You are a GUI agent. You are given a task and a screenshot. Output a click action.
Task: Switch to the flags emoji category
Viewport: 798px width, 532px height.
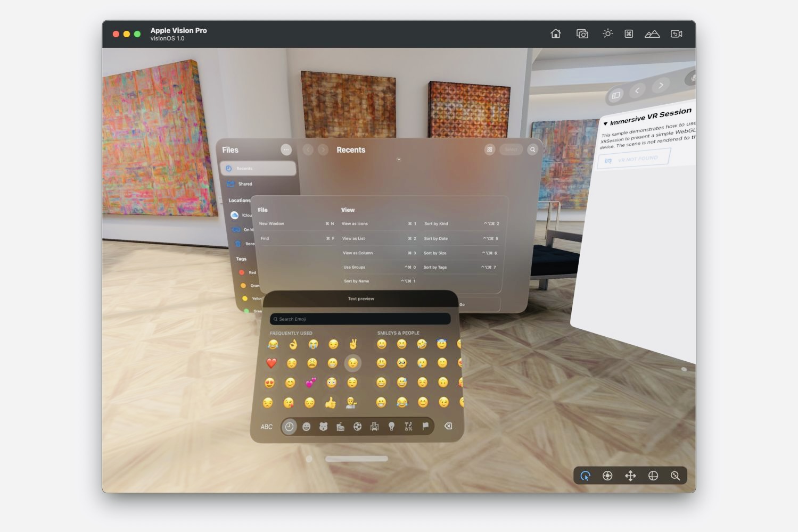[x=425, y=426]
